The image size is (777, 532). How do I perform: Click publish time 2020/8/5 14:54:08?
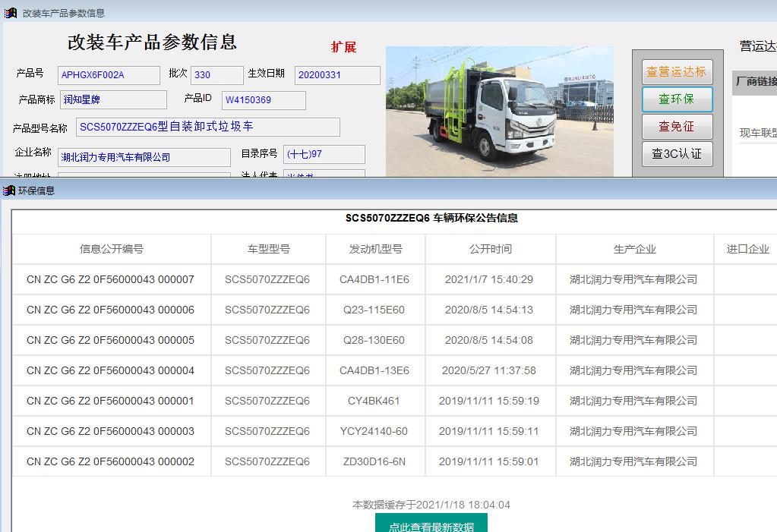(x=489, y=340)
